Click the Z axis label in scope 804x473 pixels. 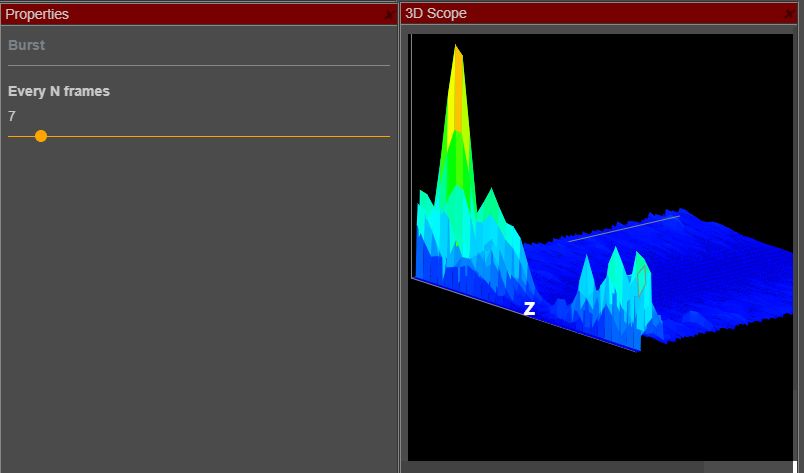coord(529,308)
